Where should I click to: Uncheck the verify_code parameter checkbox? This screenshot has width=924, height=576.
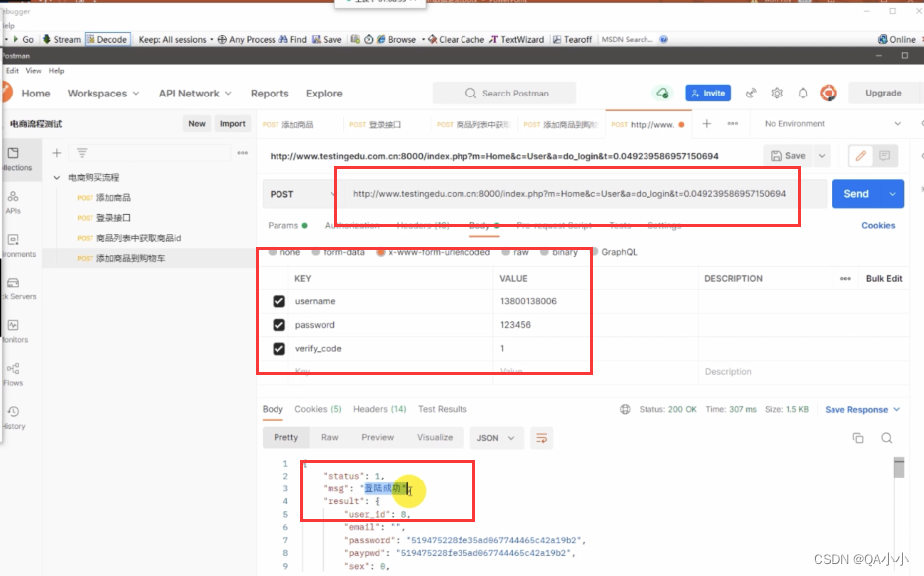click(x=278, y=349)
